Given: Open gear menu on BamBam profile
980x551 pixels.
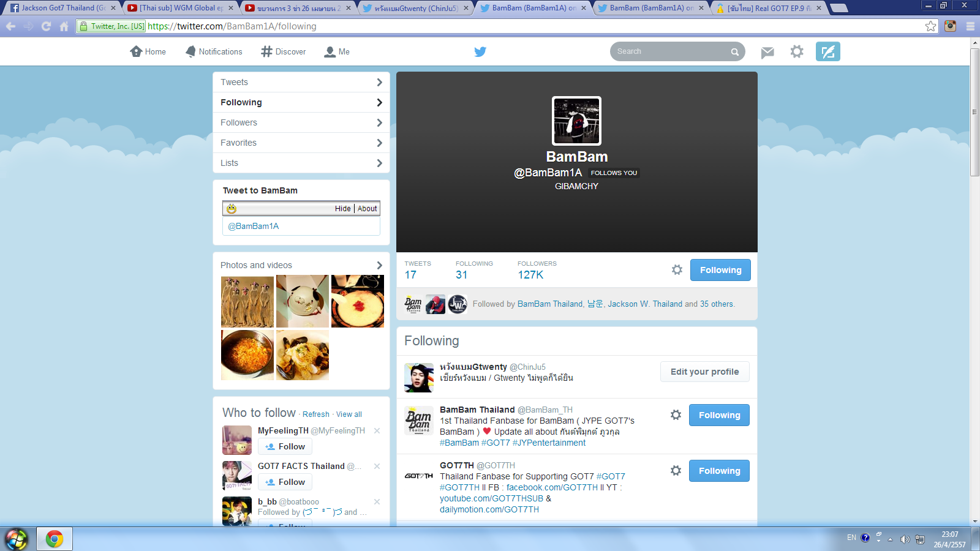Looking at the screenshot, I should point(677,270).
